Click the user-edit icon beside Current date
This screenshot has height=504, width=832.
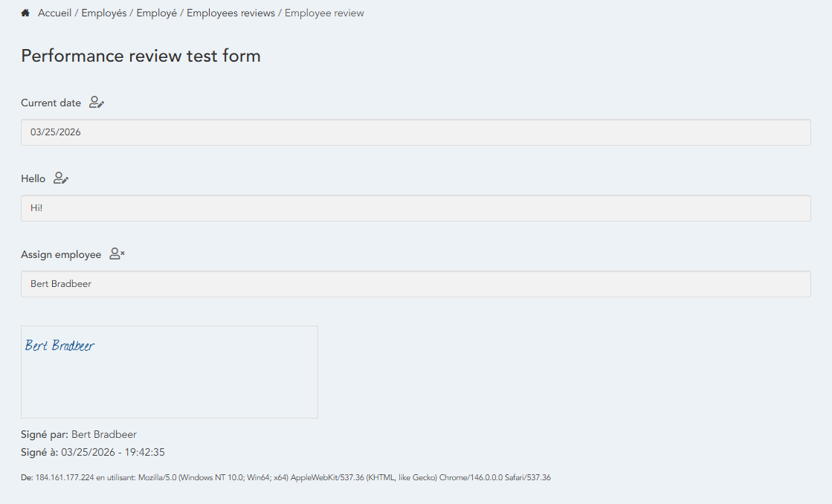[97, 103]
